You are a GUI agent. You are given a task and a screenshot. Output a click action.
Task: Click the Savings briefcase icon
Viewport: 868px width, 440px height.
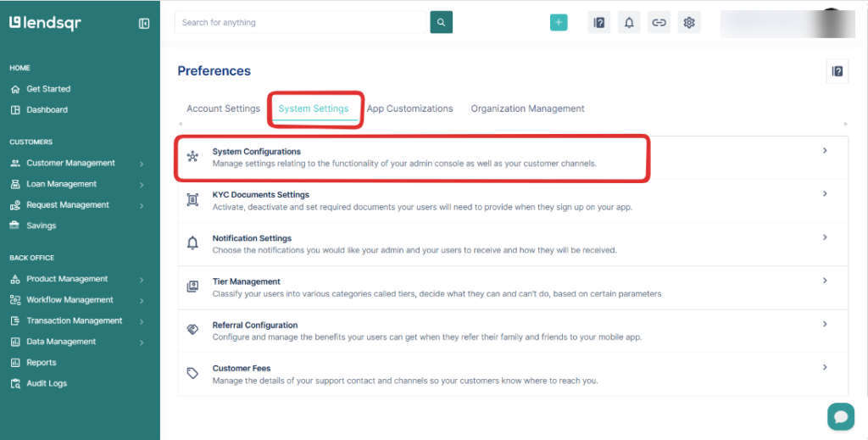[15, 226]
